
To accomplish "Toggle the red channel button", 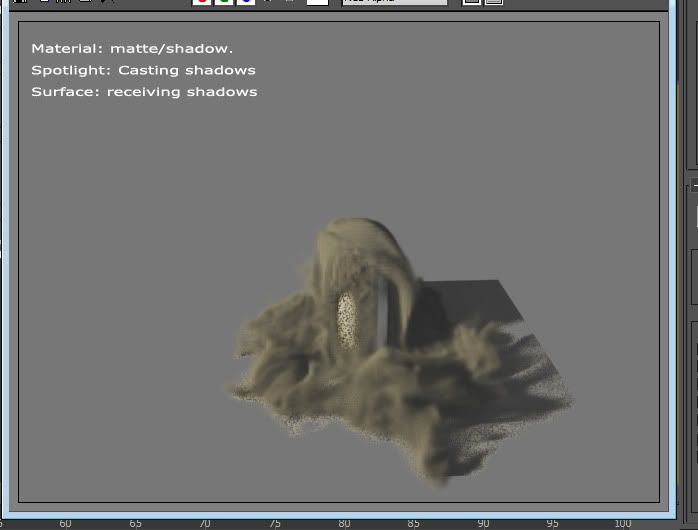I will (201, 3).
